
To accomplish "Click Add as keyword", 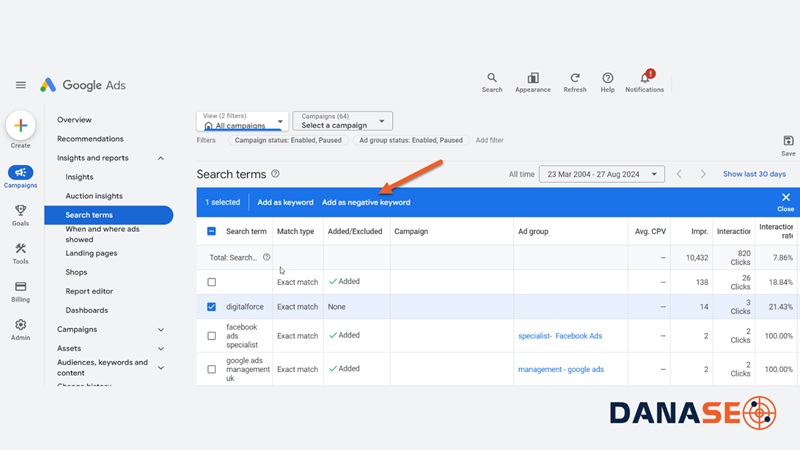I will click(x=285, y=202).
